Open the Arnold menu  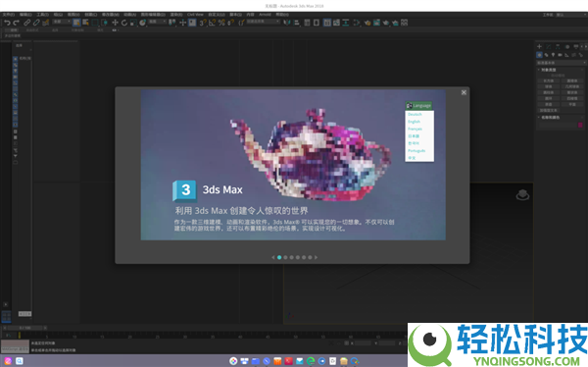[x=265, y=15]
